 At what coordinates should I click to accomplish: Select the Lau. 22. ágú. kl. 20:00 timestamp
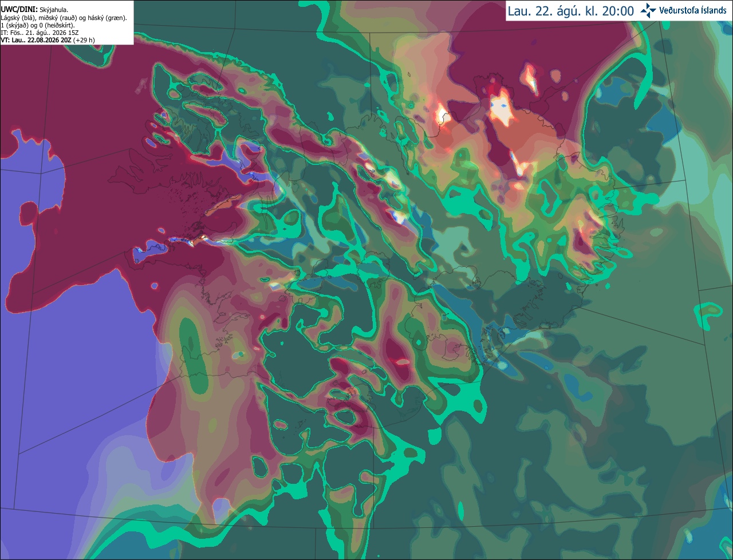point(570,11)
